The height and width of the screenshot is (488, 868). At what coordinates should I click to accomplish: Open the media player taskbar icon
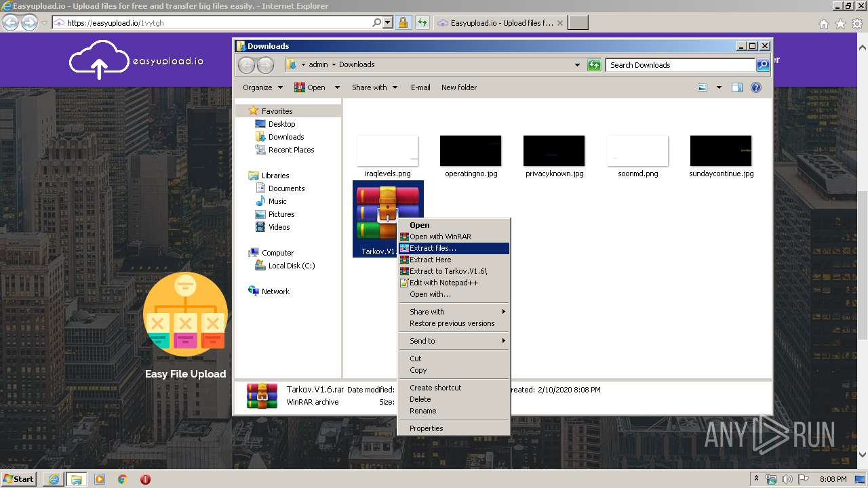100,479
